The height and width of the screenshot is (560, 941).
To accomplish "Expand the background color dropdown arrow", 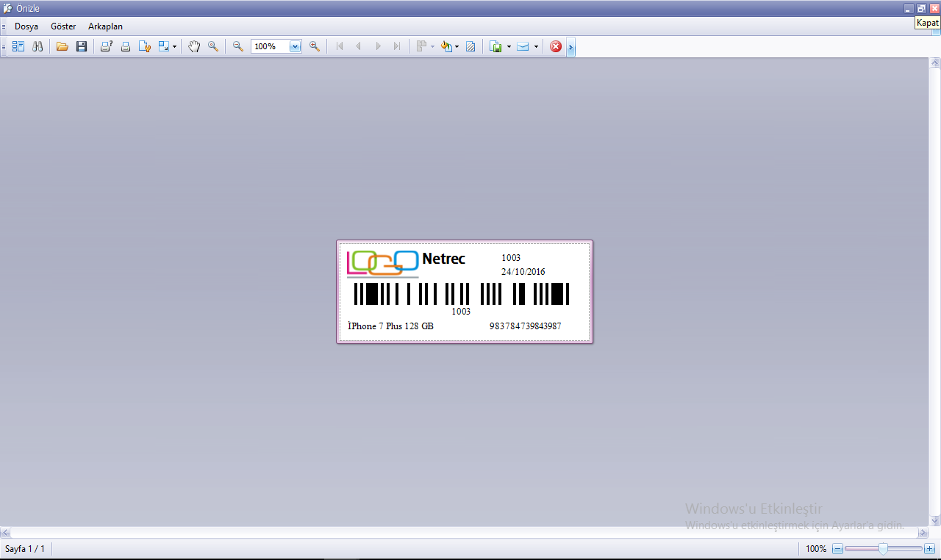I will coord(457,46).
